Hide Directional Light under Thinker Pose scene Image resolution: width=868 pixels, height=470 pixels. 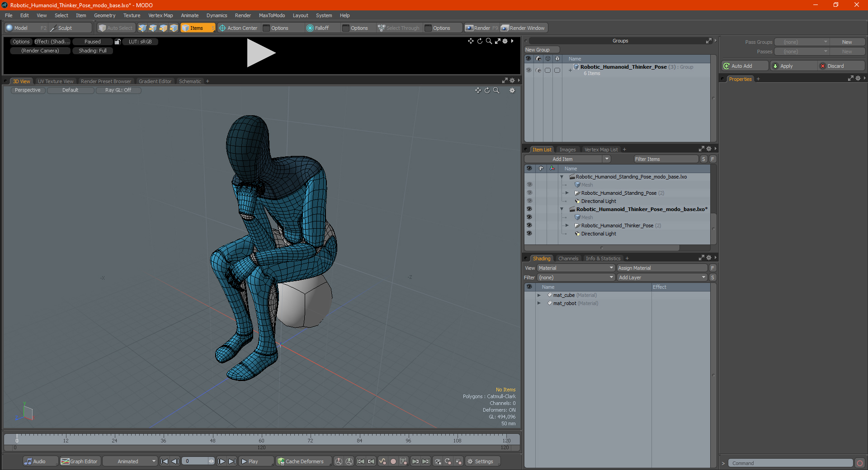[529, 234]
